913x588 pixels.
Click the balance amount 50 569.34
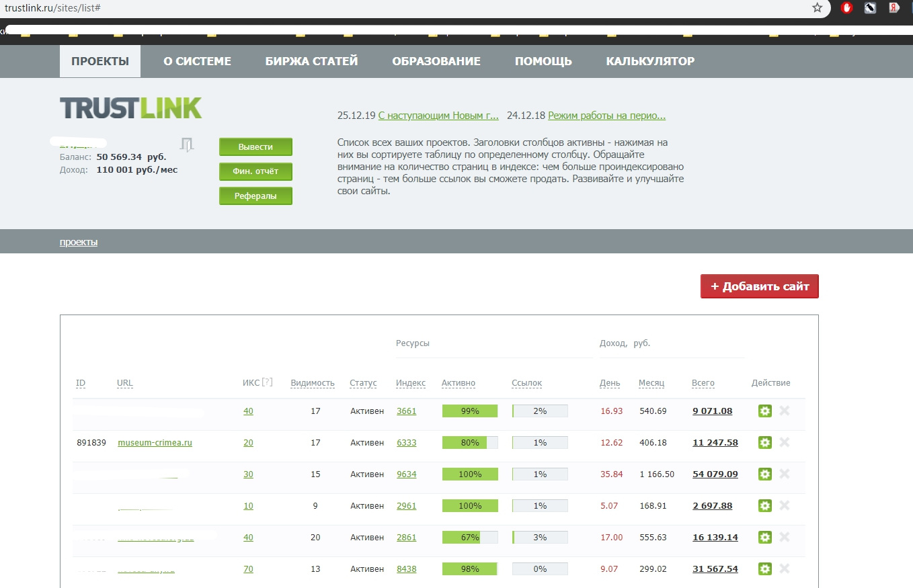pyautogui.click(x=120, y=157)
